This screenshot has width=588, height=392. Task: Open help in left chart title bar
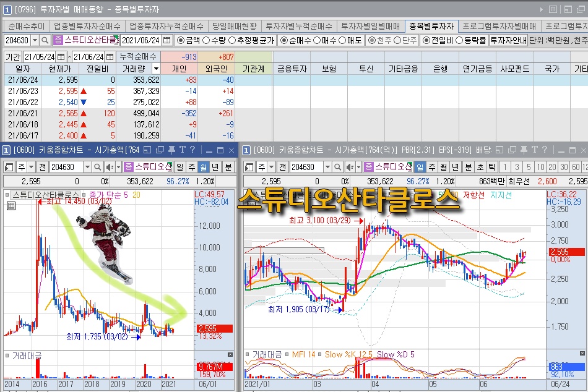pyautogui.click(x=192, y=150)
